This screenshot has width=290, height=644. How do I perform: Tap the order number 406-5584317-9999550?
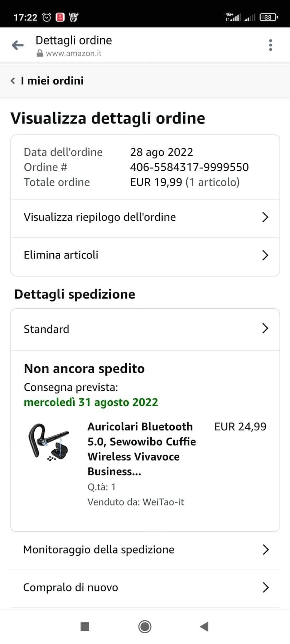pos(189,167)
